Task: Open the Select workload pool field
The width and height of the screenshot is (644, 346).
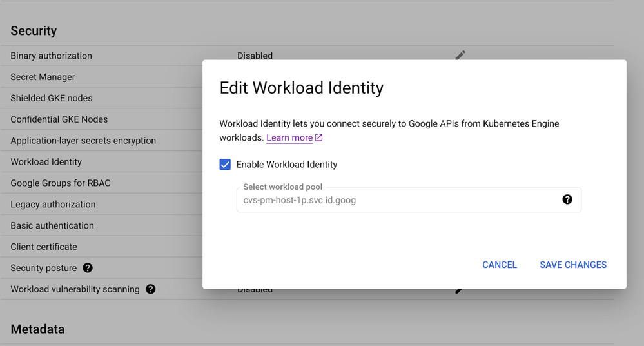Action: point(400,200)
